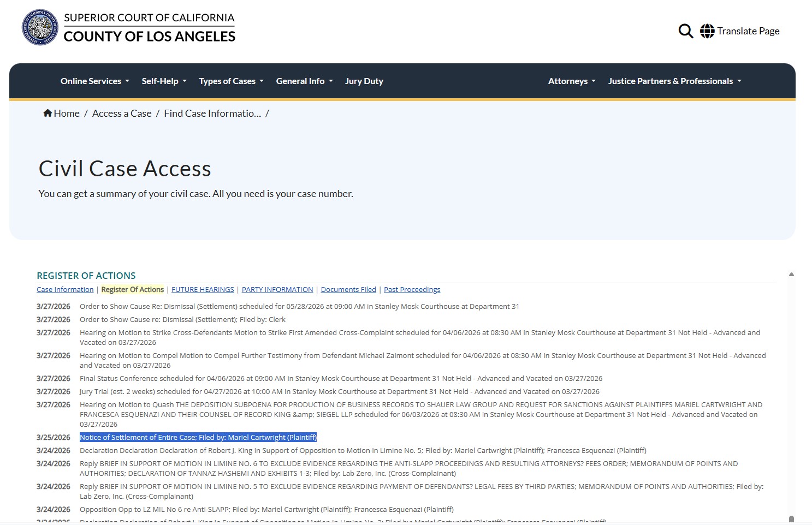Image resolution: width=812 pixels, height=525 pixels.
Task: Jump to Case Information section
Action: coord(65,290)
